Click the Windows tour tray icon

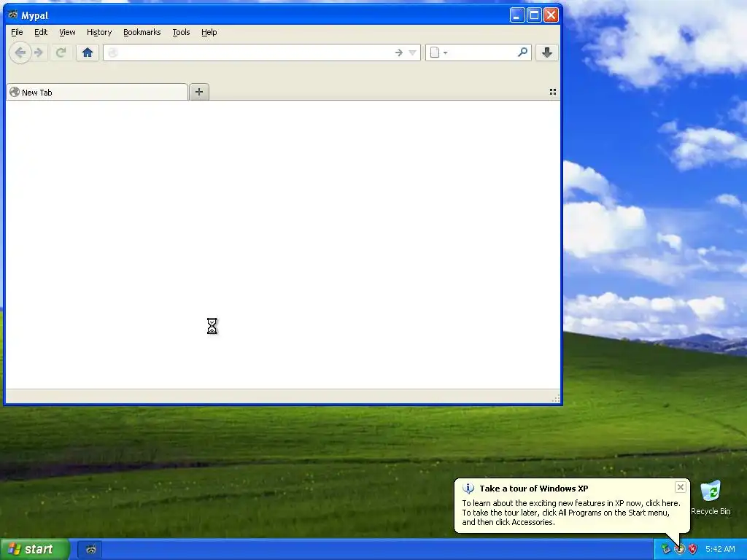[679, 549]
